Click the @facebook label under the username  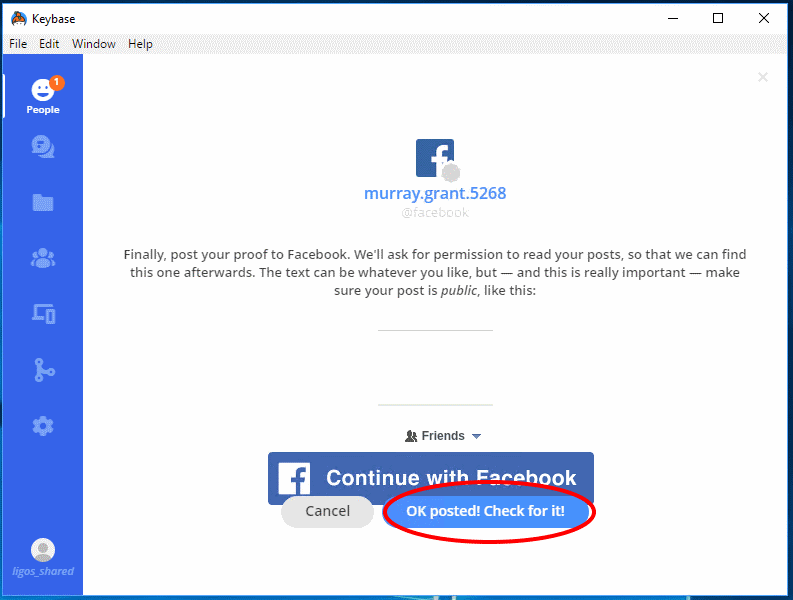coord(435,212)
